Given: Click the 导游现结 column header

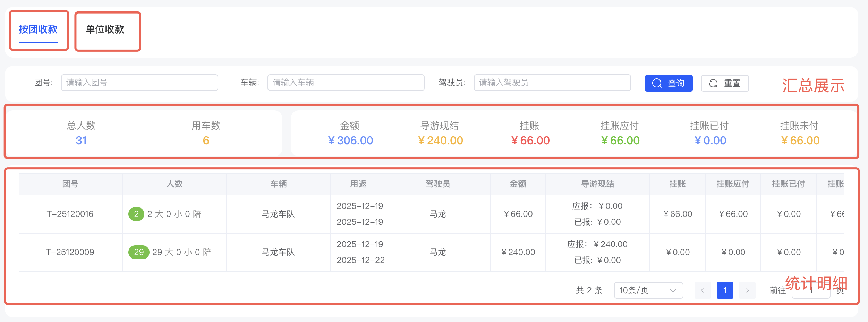Looking at the screenshot, I should 597,184.
